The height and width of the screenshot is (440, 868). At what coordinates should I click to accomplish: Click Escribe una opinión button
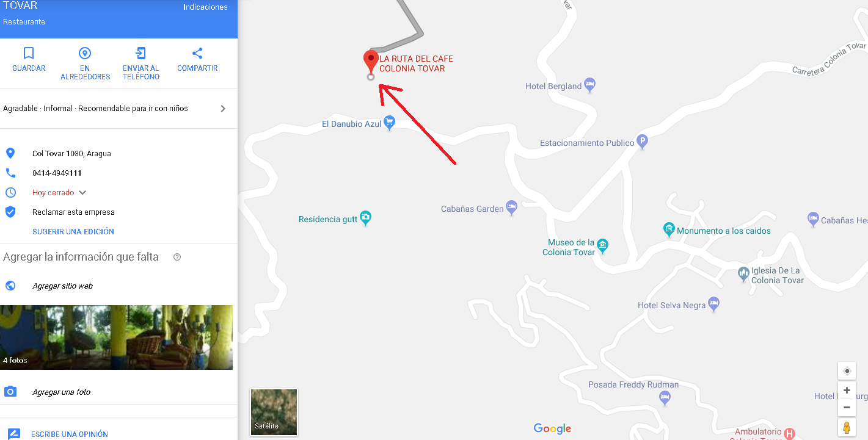(70, 435)
